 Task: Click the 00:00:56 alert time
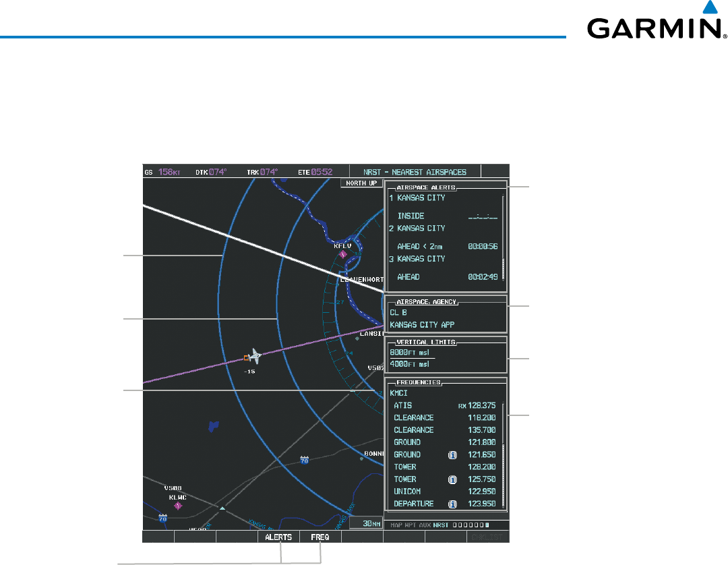[x=483, y=247]
